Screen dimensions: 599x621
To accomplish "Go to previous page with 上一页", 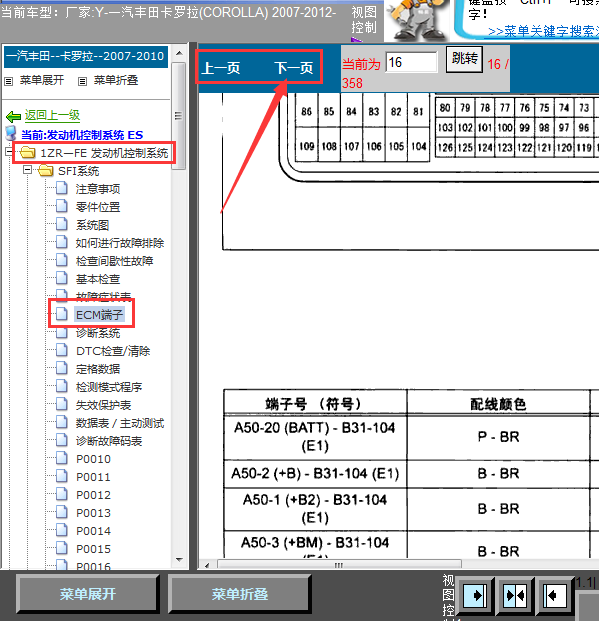I will (x=221, y=68).
